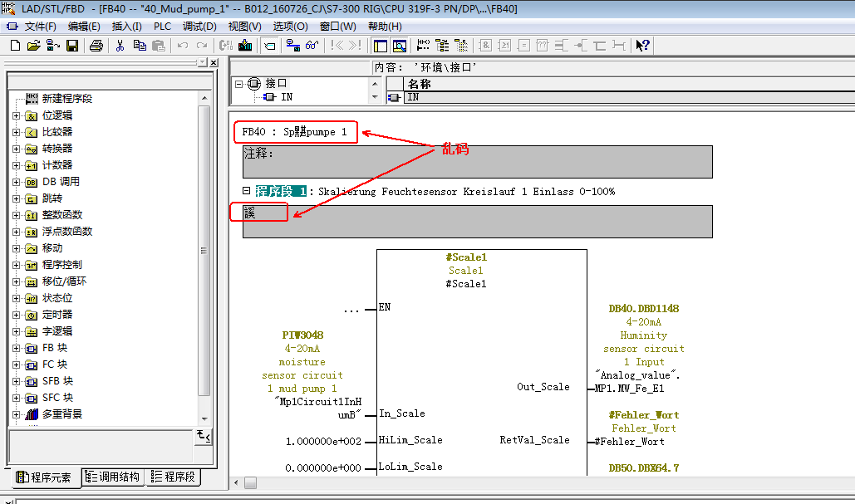Collapse the 程序段 1 network
Viewport: 855px width, 504px height.
(246, 191)
